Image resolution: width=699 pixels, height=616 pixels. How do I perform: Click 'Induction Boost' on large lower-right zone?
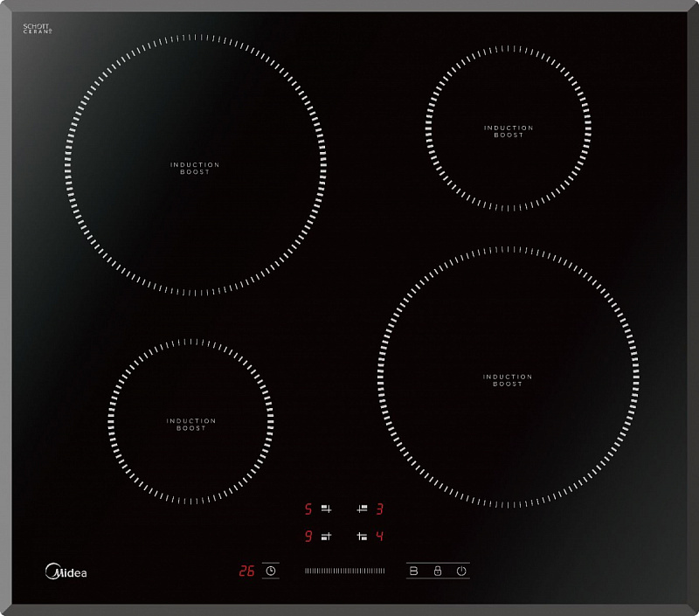[508, 380]
